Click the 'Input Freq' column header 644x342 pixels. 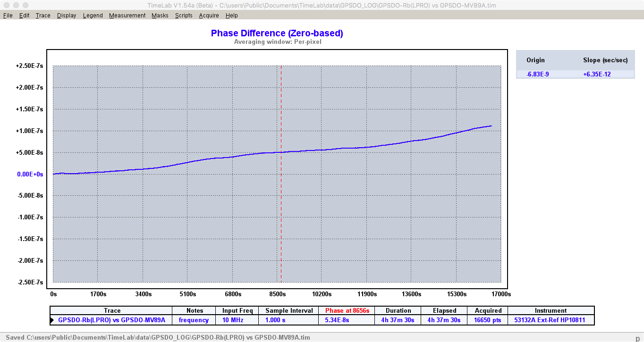pyautogui.click(x=237, y=310)
